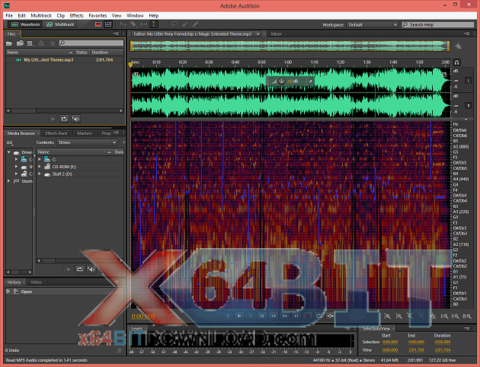Toggle spectral pitch display button
The image size is (480, 367).
pos(108,24)
